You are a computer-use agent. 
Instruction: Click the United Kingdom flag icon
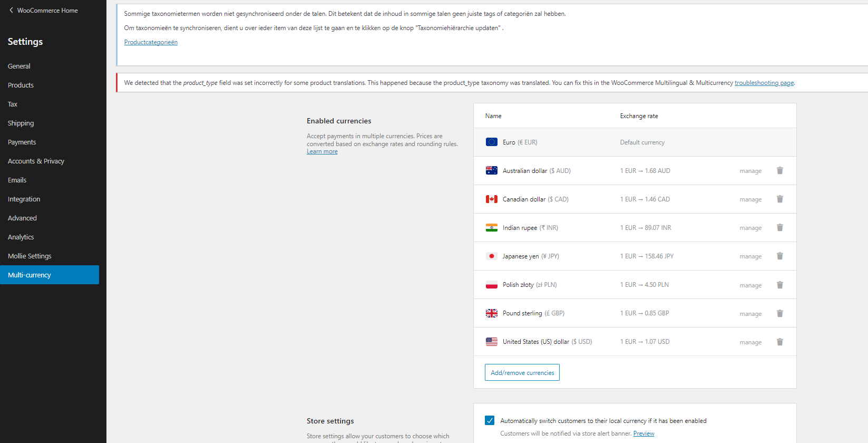coord(491,313)
